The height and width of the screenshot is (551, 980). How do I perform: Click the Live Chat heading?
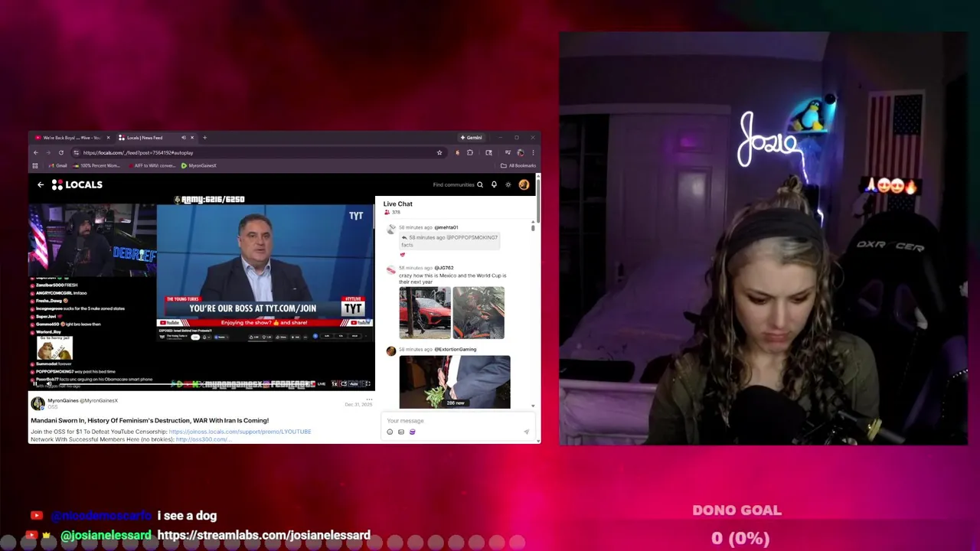click(397, 204)
